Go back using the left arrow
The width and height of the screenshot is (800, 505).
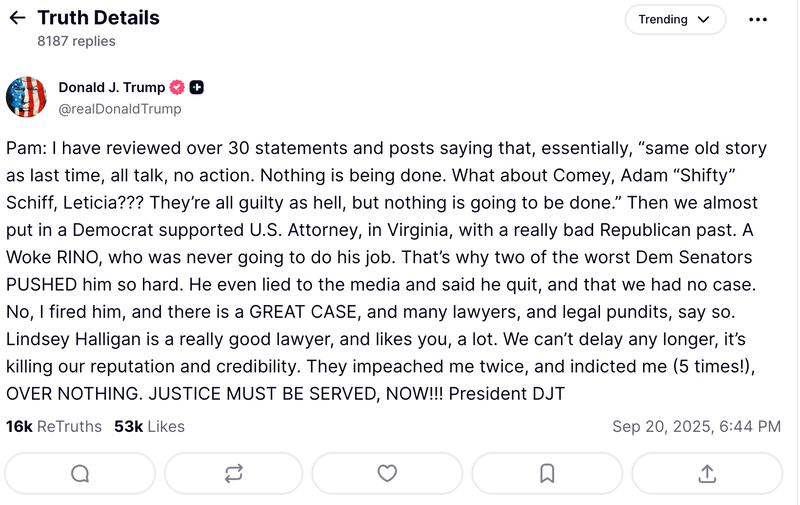(x=17, y=18)
